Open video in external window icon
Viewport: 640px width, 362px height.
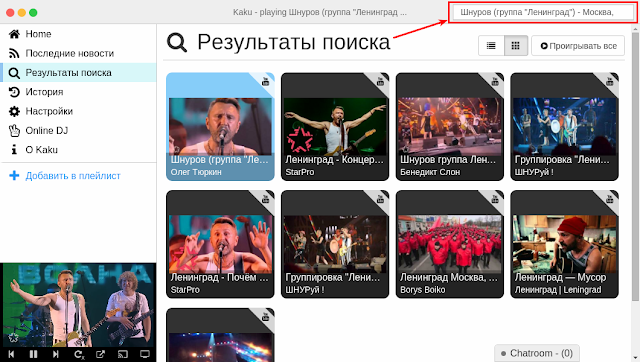pos(100,354)
